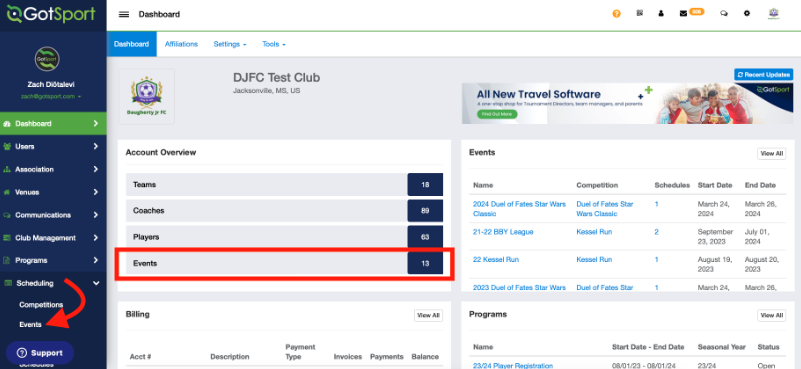Click the Start Date column header
This screenshot has height=369, width=801.
[715, 185]
